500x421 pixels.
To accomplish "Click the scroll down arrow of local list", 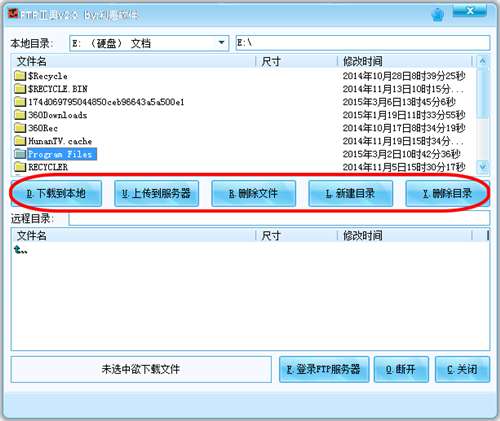I will click(x=482, y=167).
